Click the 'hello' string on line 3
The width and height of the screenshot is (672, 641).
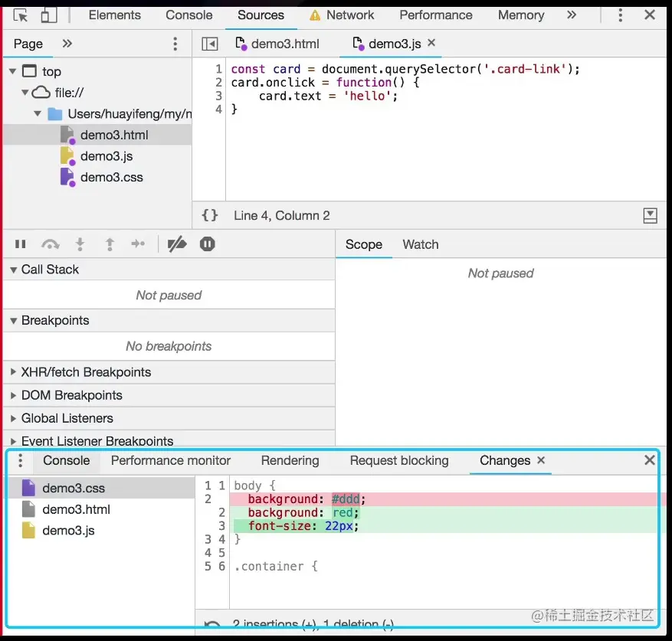[x=367, y=96]
